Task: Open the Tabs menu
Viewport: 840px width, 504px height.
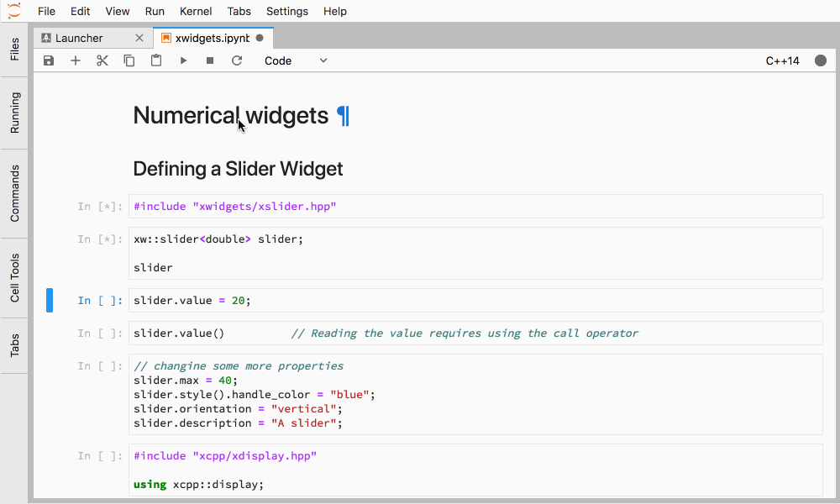Action: 239,11
